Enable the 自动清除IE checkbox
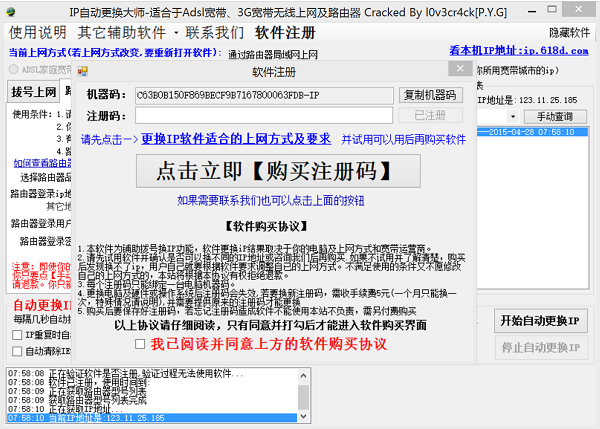The image size is (600, 429). pyautogui.click(x=17, y=352)
